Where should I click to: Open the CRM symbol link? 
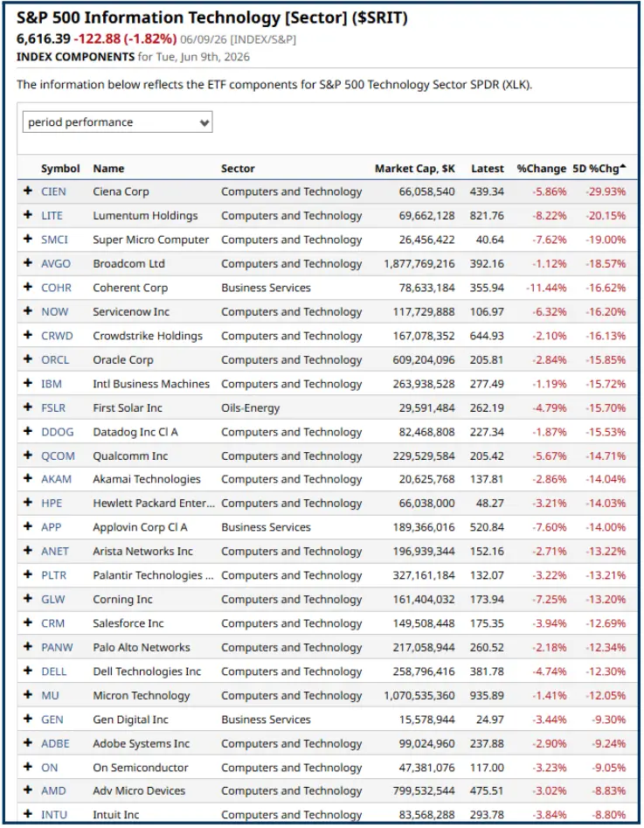pos(52,623)
